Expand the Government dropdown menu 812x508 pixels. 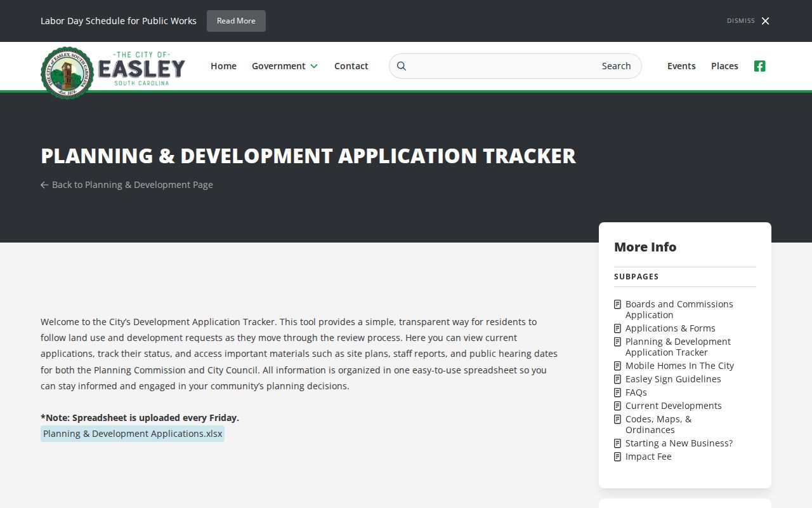tap(285, 66)
